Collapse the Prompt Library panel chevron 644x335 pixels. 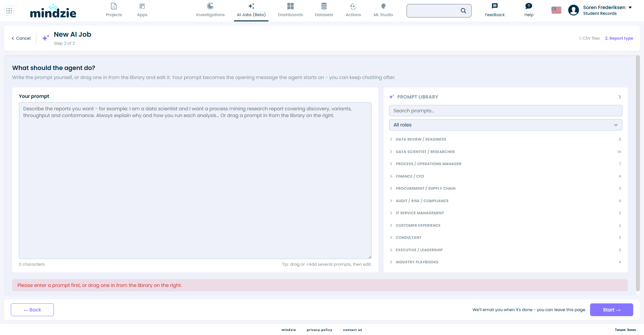click(620, 97)
